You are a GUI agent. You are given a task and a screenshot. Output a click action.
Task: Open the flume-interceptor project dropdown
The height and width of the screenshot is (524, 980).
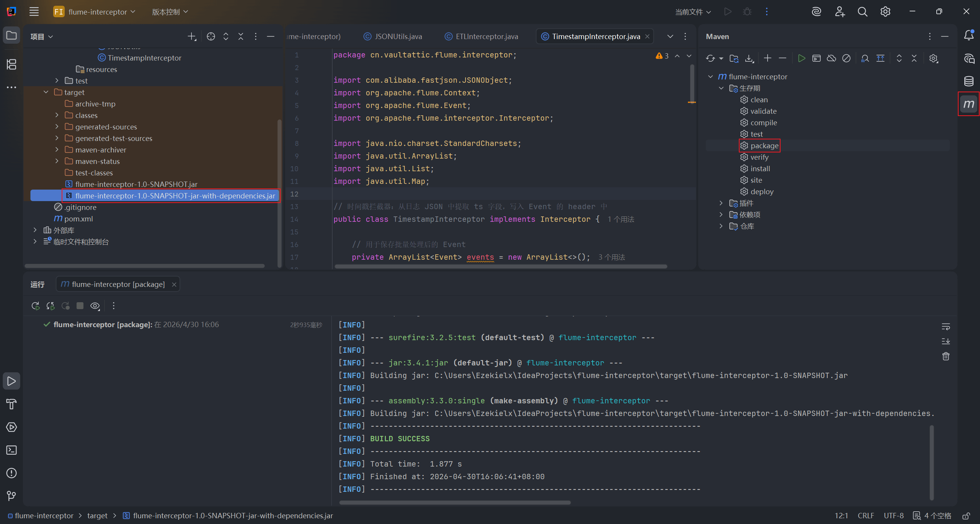pyautogui.click(x=95, y=12)
